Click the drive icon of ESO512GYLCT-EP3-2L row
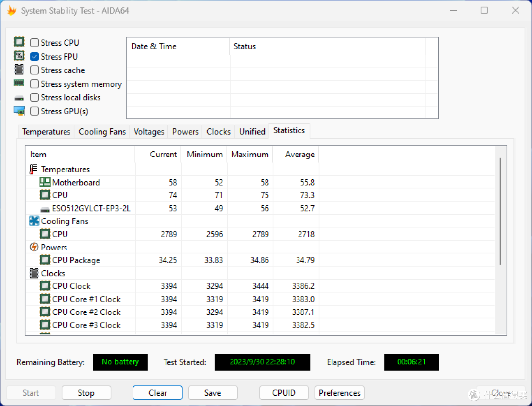Image resolution: width=532 pixels, height=406 pixels. pyautogui.click(x=45, y=210)
